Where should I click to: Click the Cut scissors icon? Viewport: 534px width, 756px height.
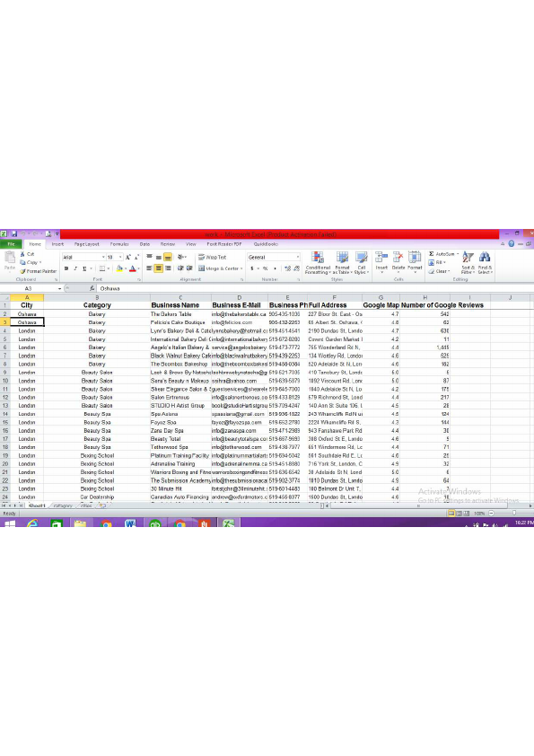22,253
